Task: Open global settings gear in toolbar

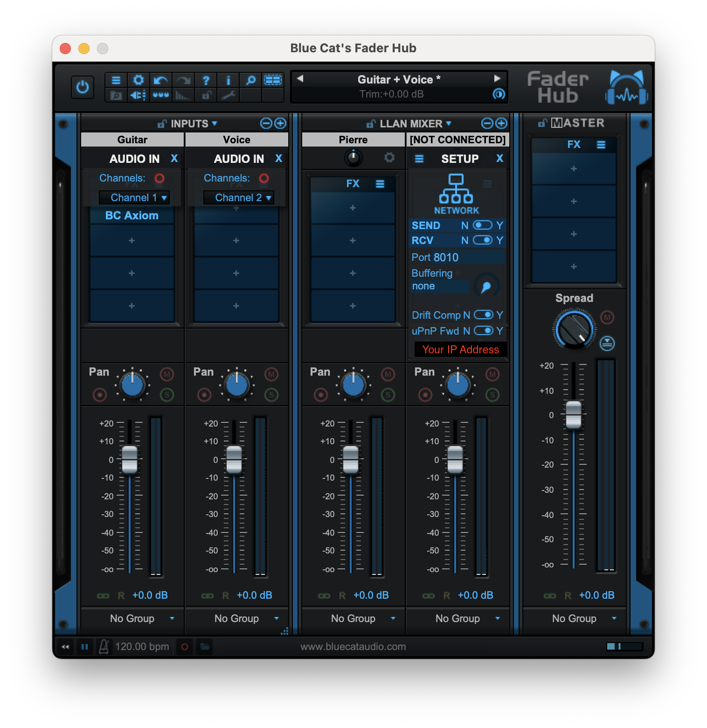Action: pos(139,80)
